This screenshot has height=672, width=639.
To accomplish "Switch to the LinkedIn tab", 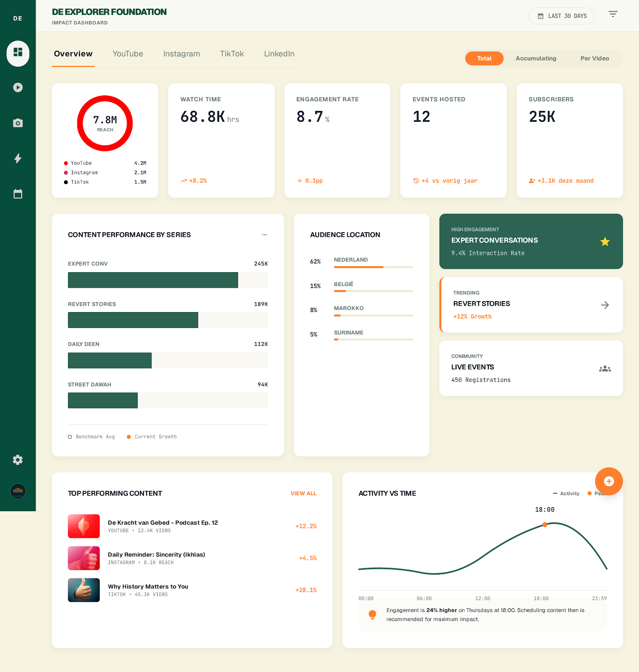I will pyautogui.click(x=279, y=54).
